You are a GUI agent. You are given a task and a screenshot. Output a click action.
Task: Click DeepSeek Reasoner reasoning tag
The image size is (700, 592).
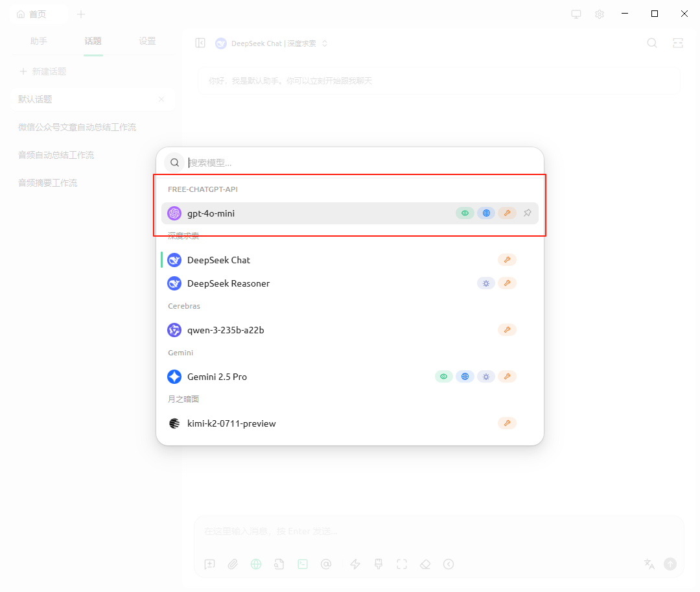point(486,283)
